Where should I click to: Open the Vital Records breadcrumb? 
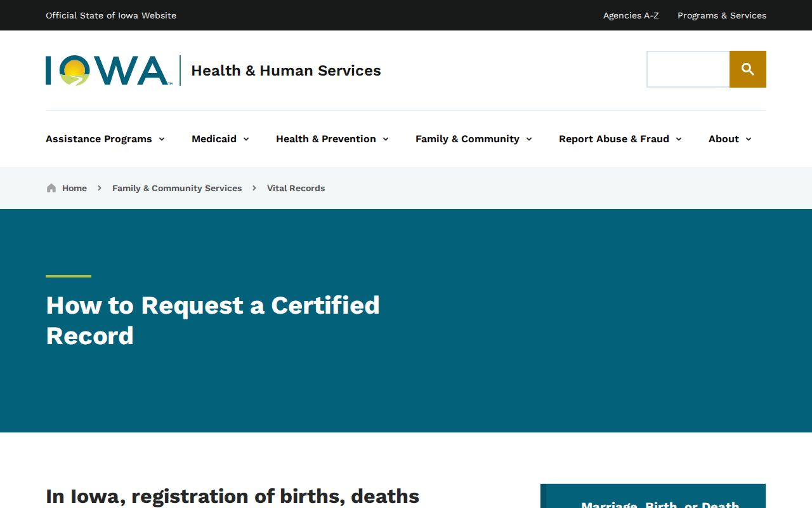pos(296,188)
